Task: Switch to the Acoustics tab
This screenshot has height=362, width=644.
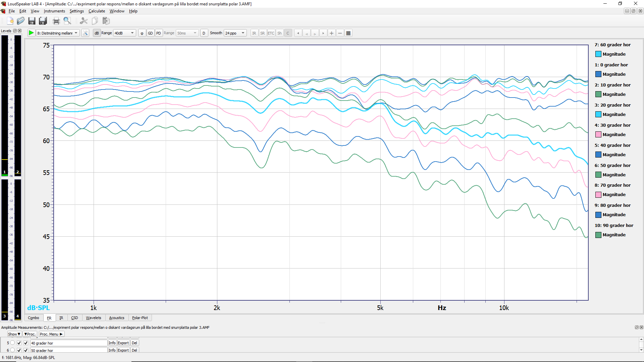Action: 116,318
